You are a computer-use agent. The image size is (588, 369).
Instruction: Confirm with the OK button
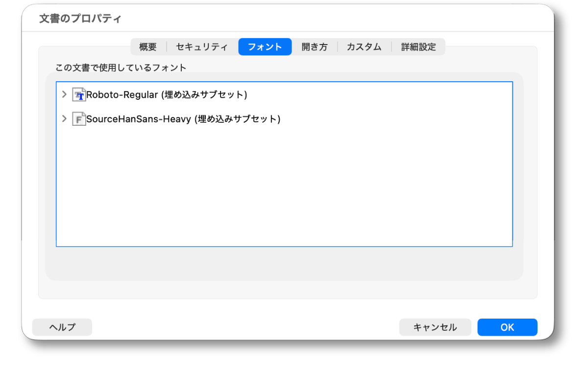pos(507,327)
